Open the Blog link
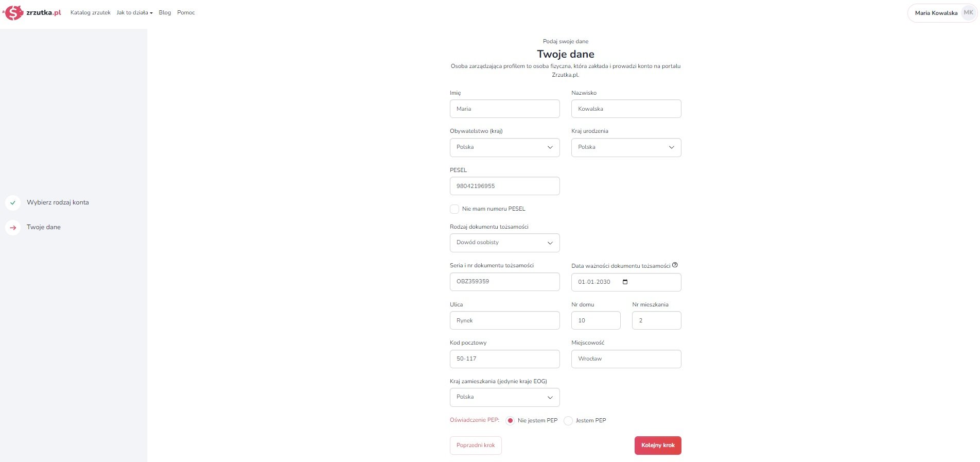Viewport: 980px width, 462px height. [x=165, y=12]
